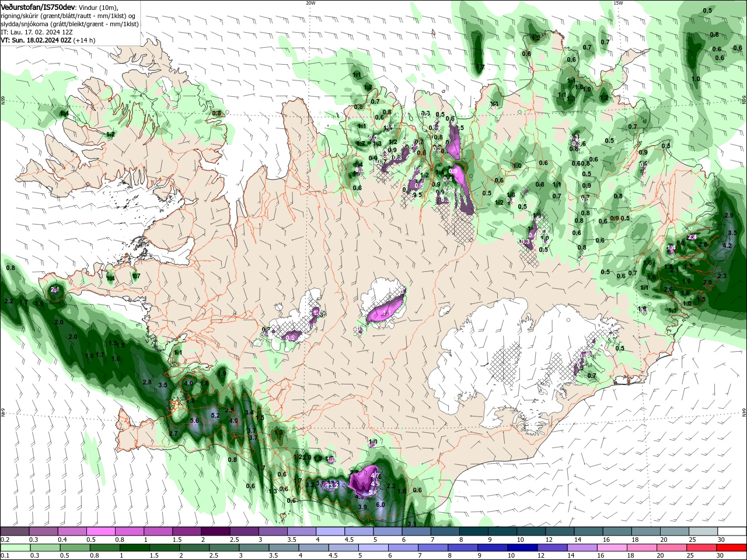Select the snow legend swatch labeled 10
This screenshot has width=747, height=560.
(x=532, y=531)
